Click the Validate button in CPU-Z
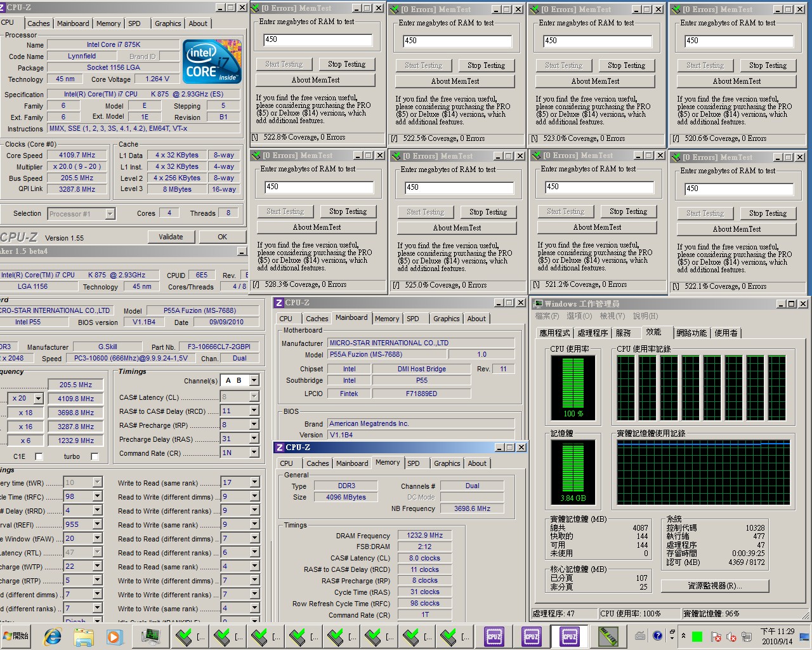The height and width of the screenshot is (650, 812). point(171,237)
